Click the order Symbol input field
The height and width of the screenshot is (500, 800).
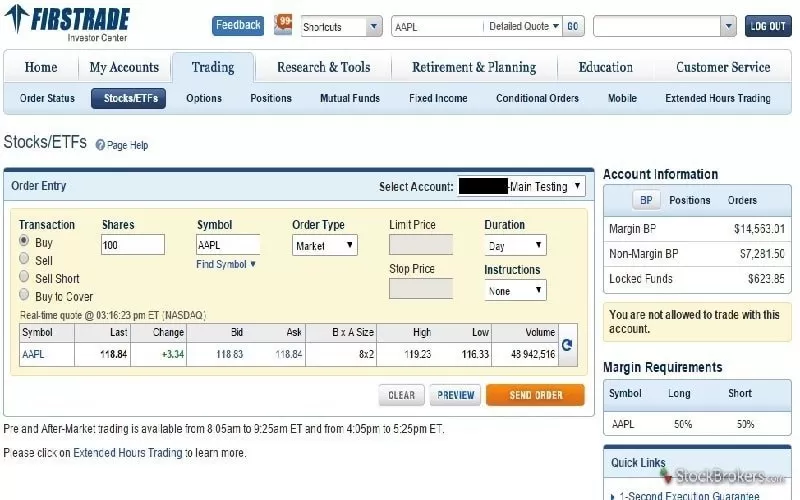coord(228,244)
